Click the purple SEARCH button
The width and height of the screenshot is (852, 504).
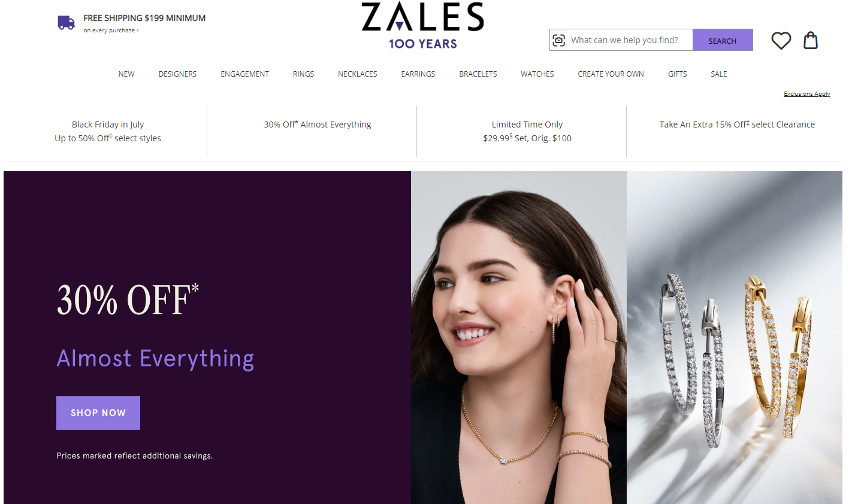click(x=723, y=40)
